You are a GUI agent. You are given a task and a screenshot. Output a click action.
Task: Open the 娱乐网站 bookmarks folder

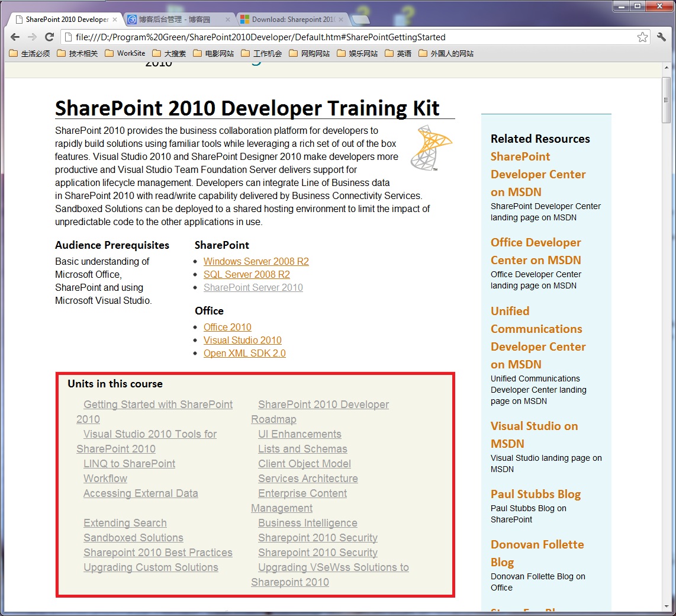coord(357,53)
